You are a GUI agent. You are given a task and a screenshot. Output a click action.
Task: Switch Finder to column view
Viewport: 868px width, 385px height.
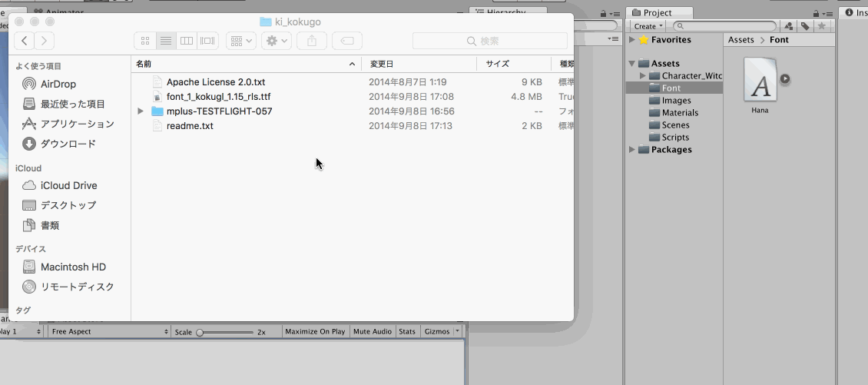(187, 41)
